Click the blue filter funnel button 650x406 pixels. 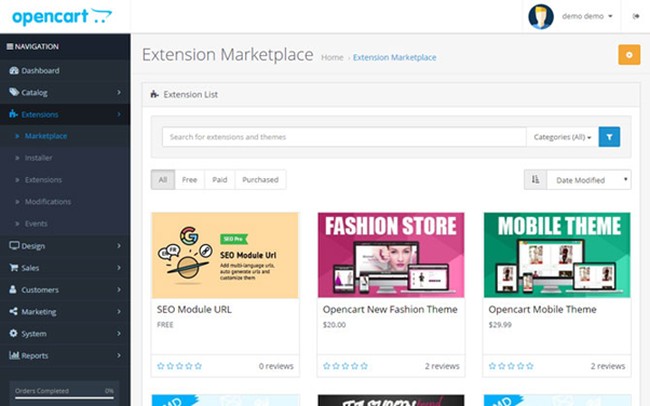pyautogui.click(x=609, y=137)
